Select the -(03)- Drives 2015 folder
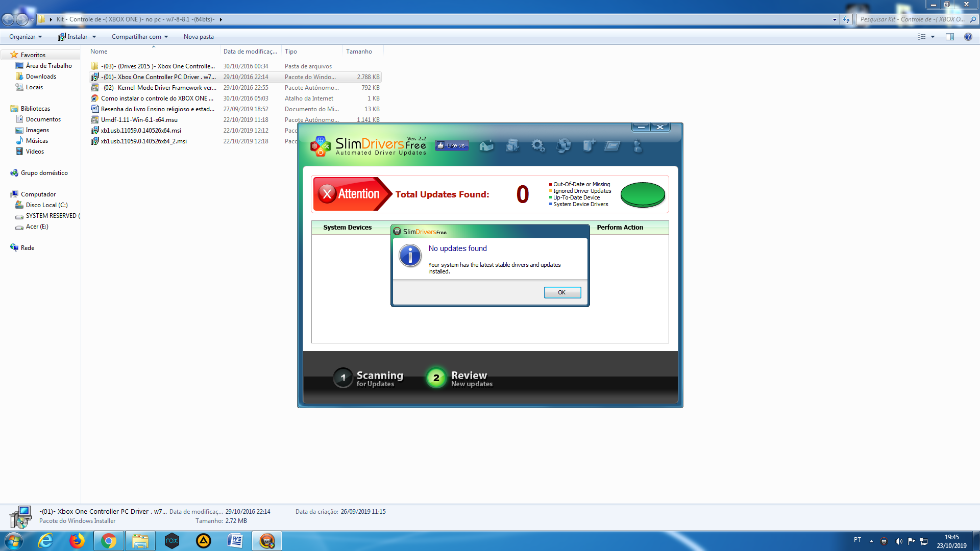The height and width of the screenshot is (551, 980). (x=235, y=66)
